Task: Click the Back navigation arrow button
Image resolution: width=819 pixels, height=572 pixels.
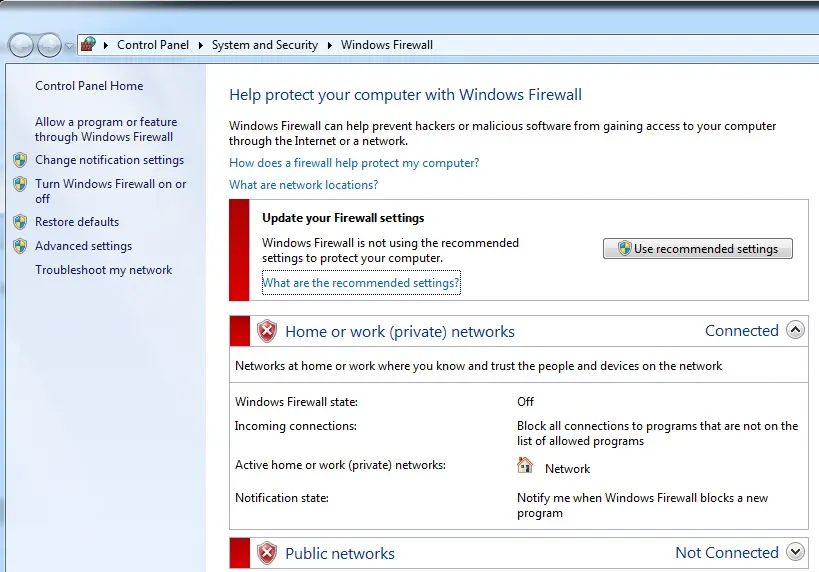Action: pos(21,45)
